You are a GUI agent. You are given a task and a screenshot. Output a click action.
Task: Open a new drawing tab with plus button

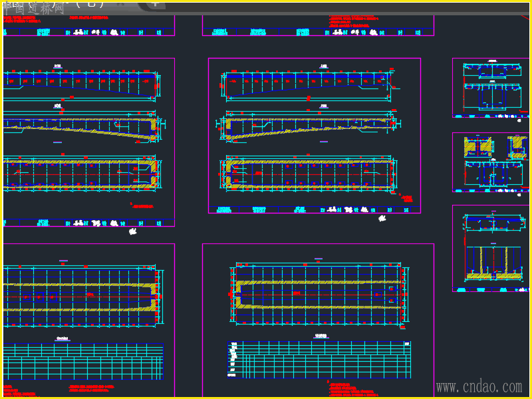[x=155, y=5]
